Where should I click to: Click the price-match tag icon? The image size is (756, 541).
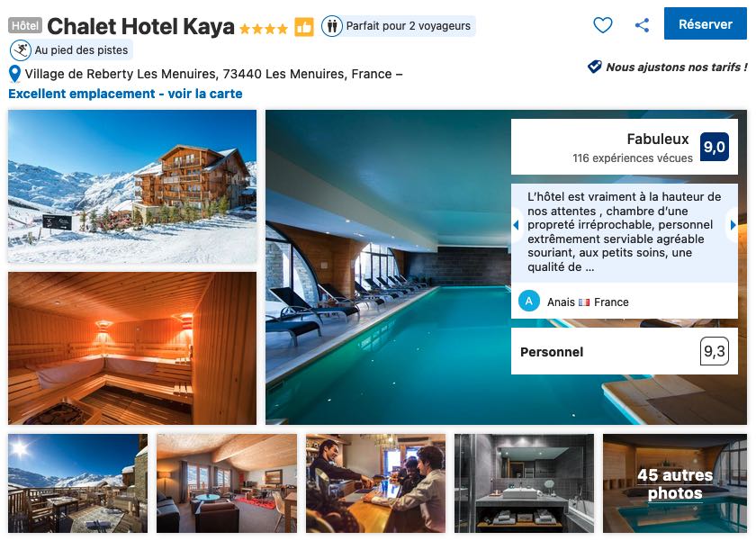tap(595, 67)
